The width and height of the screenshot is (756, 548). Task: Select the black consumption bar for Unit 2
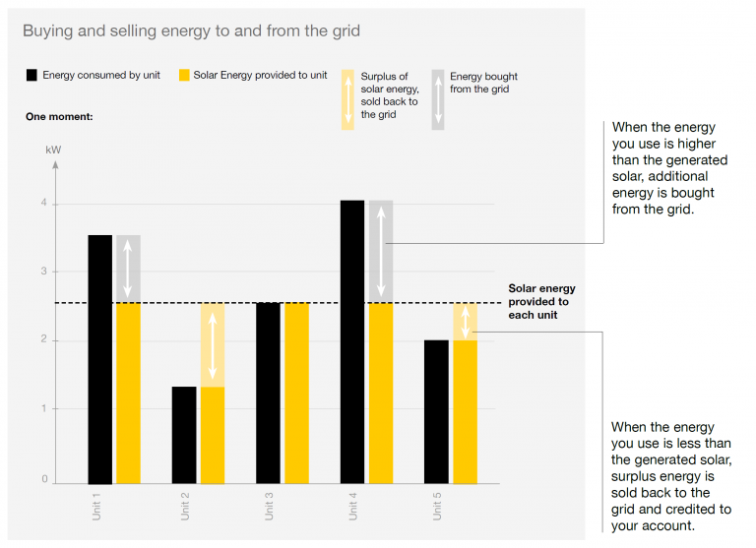tap(184, 435)
